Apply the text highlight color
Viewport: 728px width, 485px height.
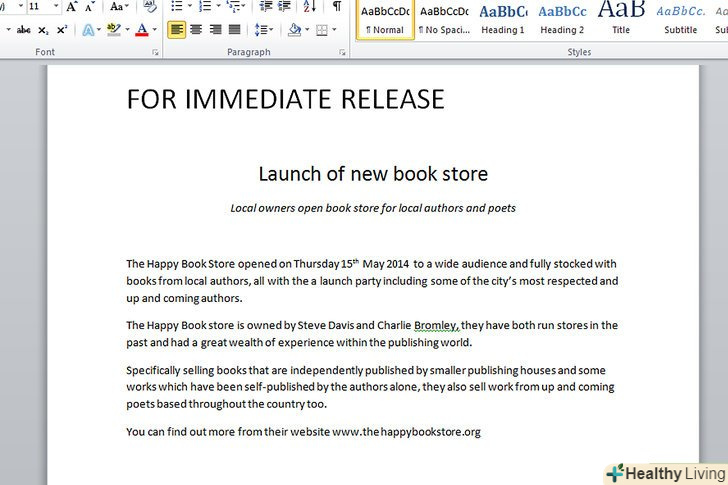click(114, 30)
